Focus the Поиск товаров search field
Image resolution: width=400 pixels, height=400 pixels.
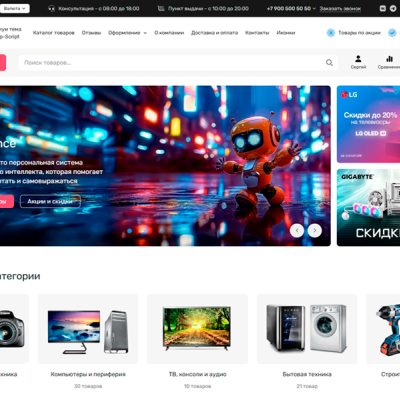[x=178, y=63]
